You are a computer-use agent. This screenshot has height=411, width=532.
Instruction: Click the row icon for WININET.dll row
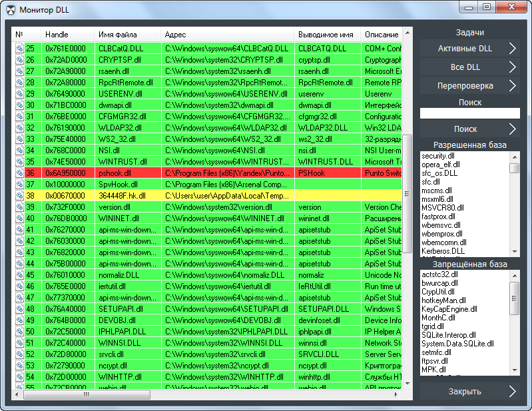(x=19, y=218)
